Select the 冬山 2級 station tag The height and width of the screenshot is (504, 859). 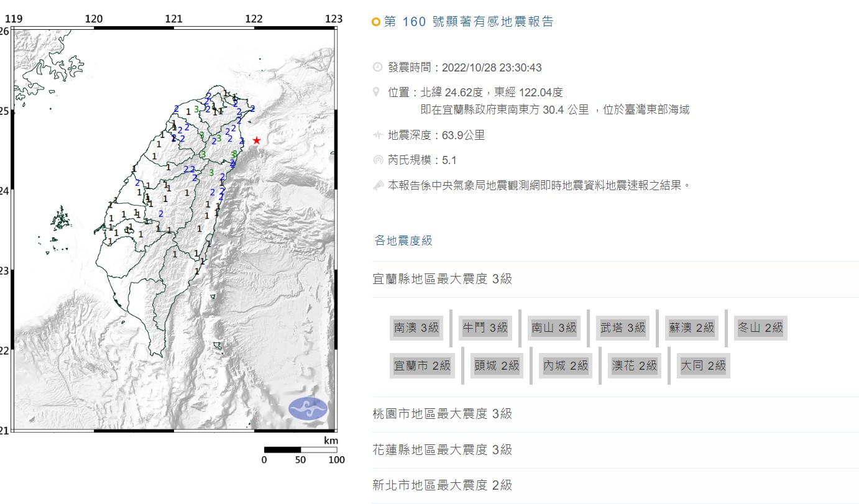pos(761,328)
